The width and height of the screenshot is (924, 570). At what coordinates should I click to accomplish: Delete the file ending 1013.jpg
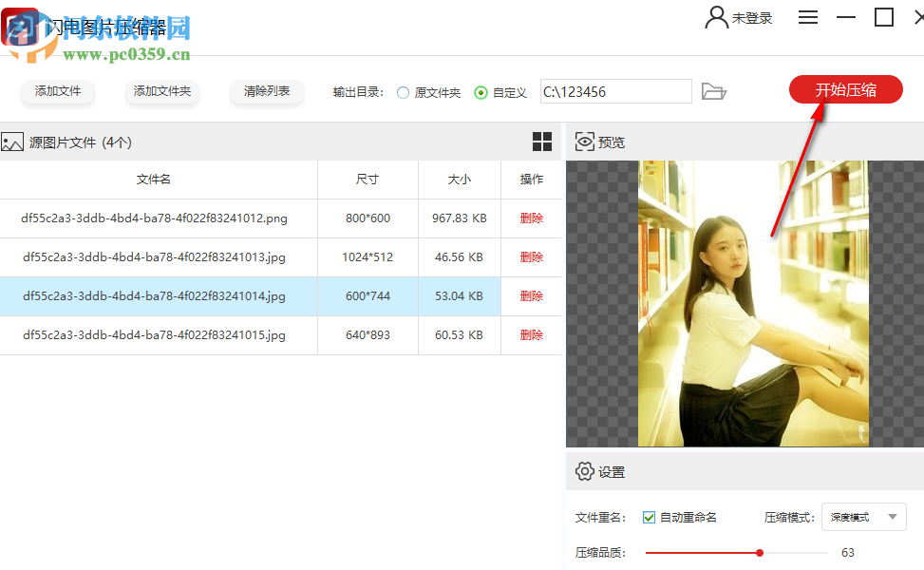click(531, 257)
